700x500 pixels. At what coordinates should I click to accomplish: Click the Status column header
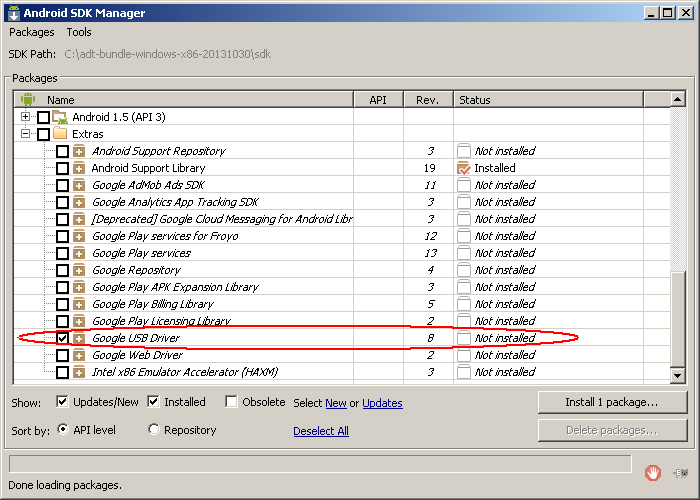pos(549,100)
